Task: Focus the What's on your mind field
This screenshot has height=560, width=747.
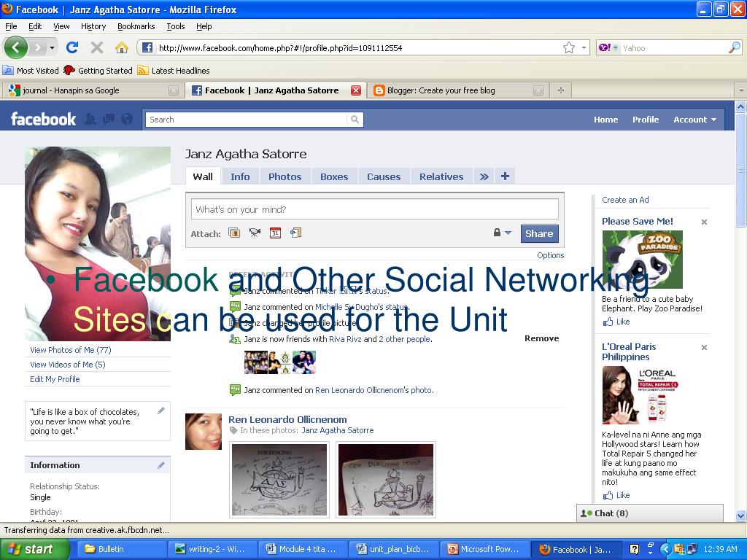Action: [374, 209]
